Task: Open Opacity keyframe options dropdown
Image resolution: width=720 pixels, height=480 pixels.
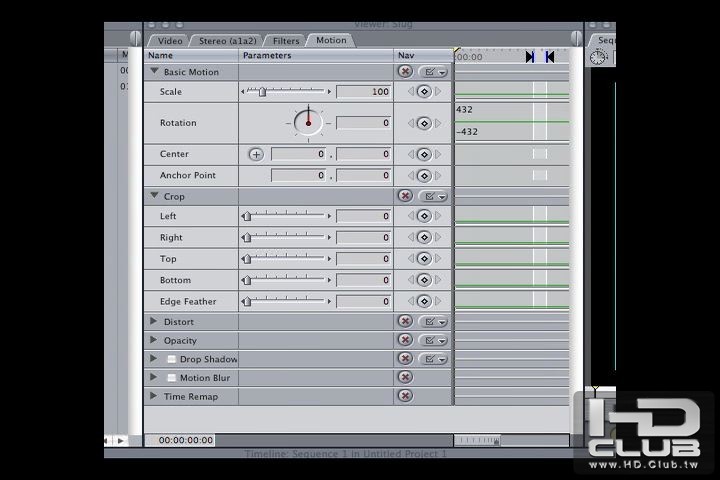Action: pyautogui.click(x=433, y=340)
